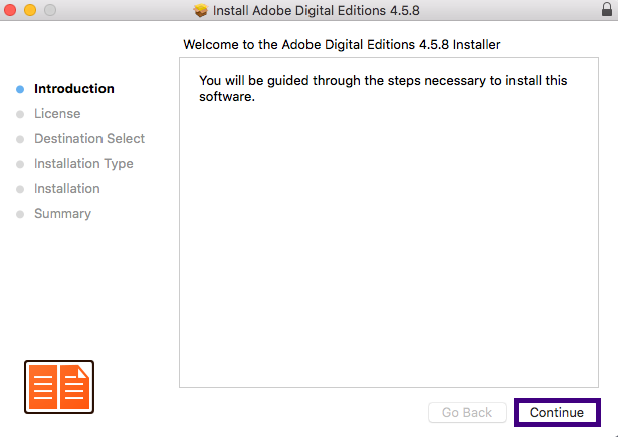Select the Destination Select step

coord(89,139)
